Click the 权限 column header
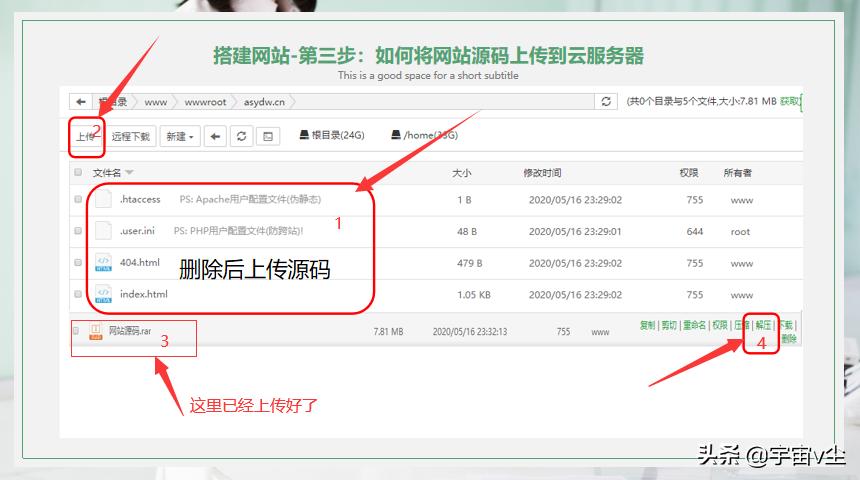860x480 pixels. (689, 173)
